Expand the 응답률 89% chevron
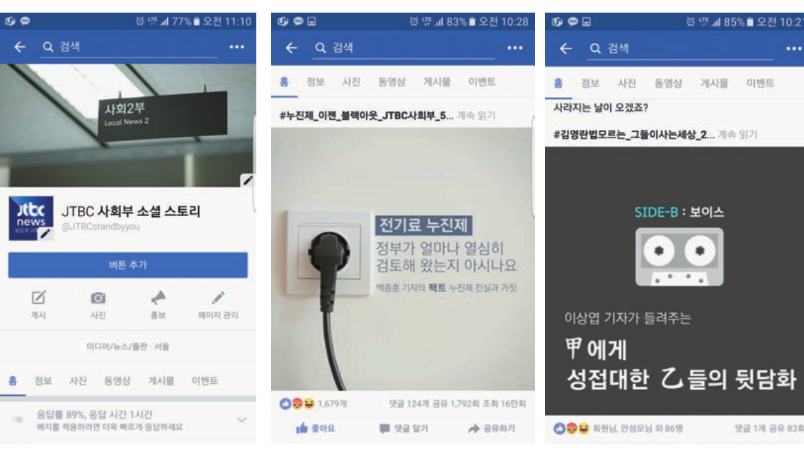 pyautogui.click(x=242, y=420)
